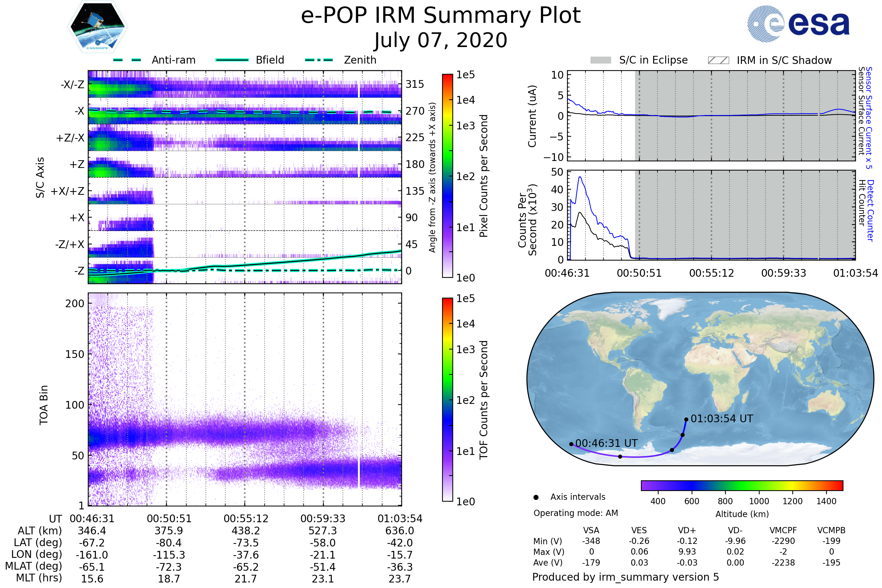882x588 pixels.
Task: Click the Zenith dash-dot legend marker
Action: [x=319, y=60]
